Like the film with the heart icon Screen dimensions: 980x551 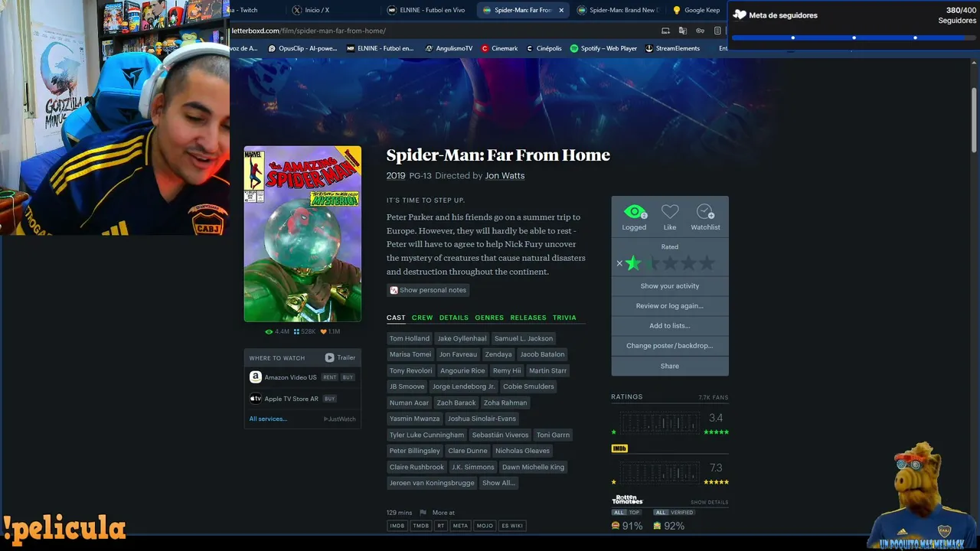[670, 212]
